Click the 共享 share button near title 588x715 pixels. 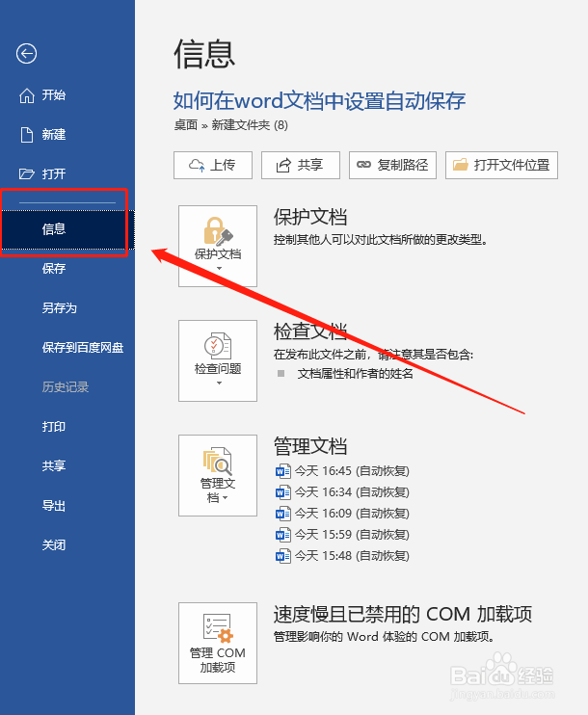click(x=300, y=165)
